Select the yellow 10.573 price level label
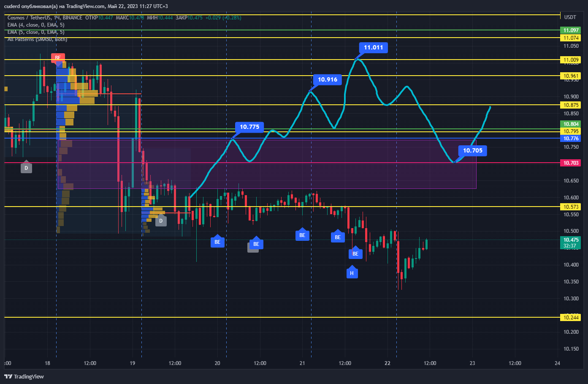Viewport: 588px width, 384px height. (570, 207)
